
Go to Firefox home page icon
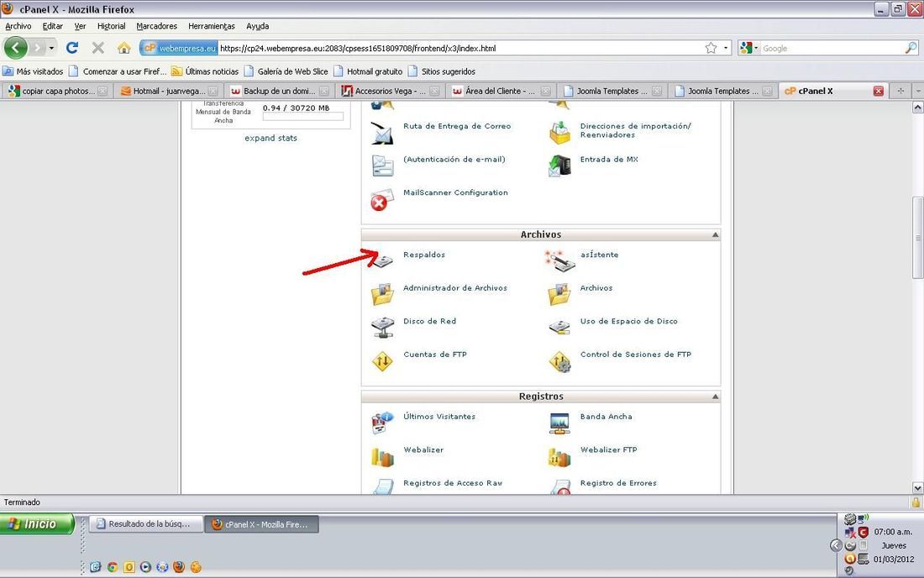123,48
